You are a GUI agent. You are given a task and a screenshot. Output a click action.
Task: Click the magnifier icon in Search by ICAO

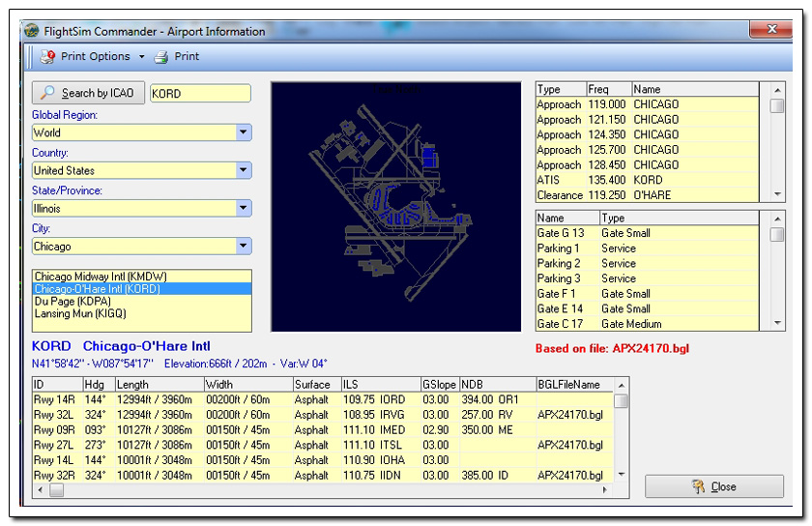tap(47, 93)
